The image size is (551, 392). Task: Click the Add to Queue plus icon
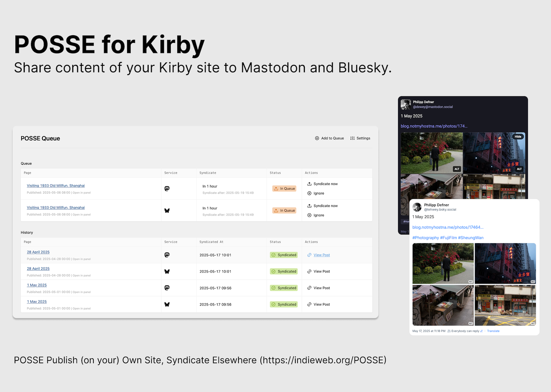pyautogui.click(x=317, y=138)
